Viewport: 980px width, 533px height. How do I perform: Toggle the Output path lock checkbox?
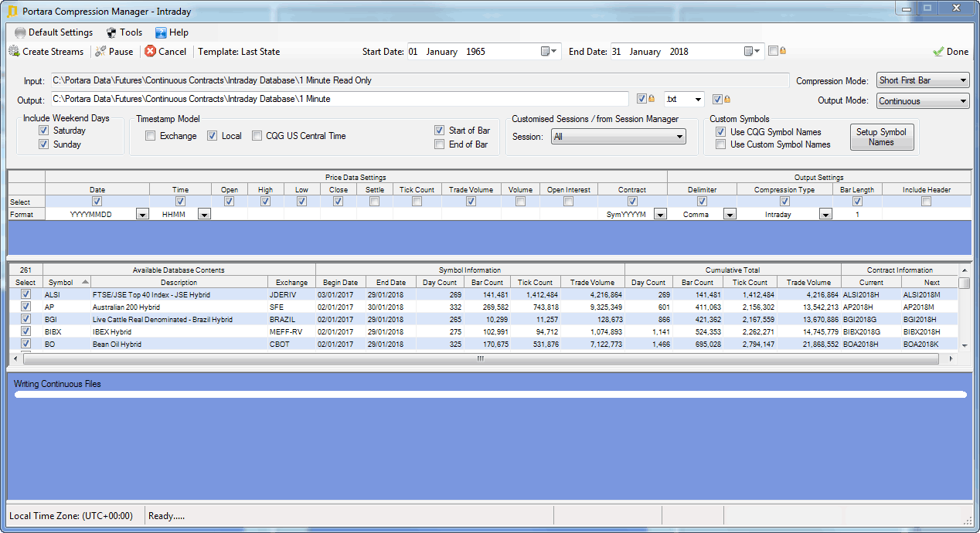(x=641, y=99)
